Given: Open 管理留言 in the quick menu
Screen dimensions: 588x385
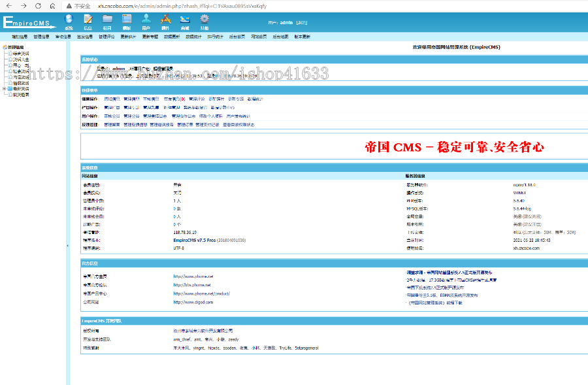Looking at the screenshot, I should pos(112,125).
